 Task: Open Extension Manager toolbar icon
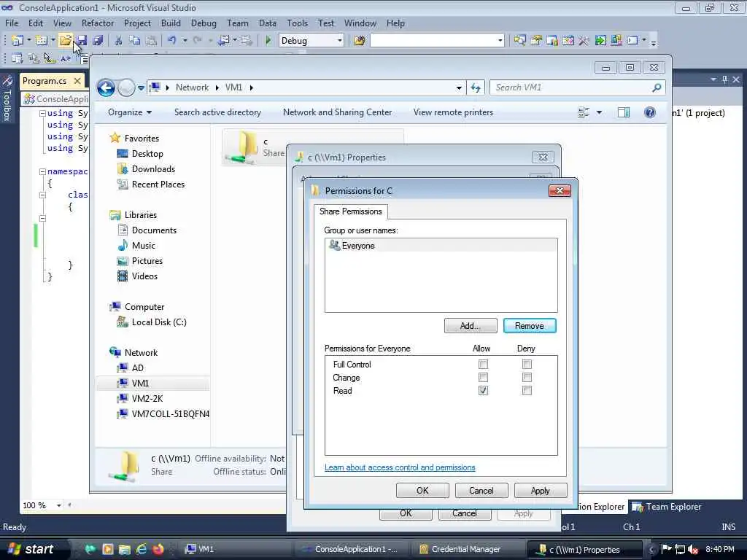[616, 41]
